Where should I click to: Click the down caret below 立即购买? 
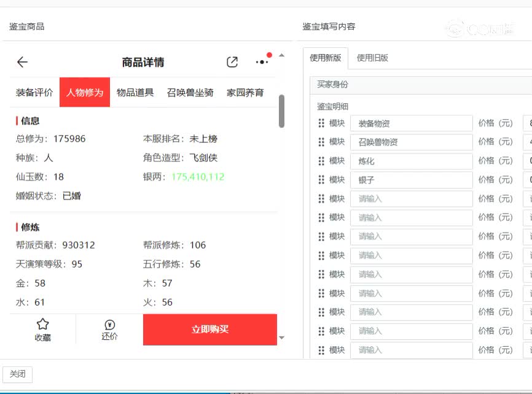point(281,337)
